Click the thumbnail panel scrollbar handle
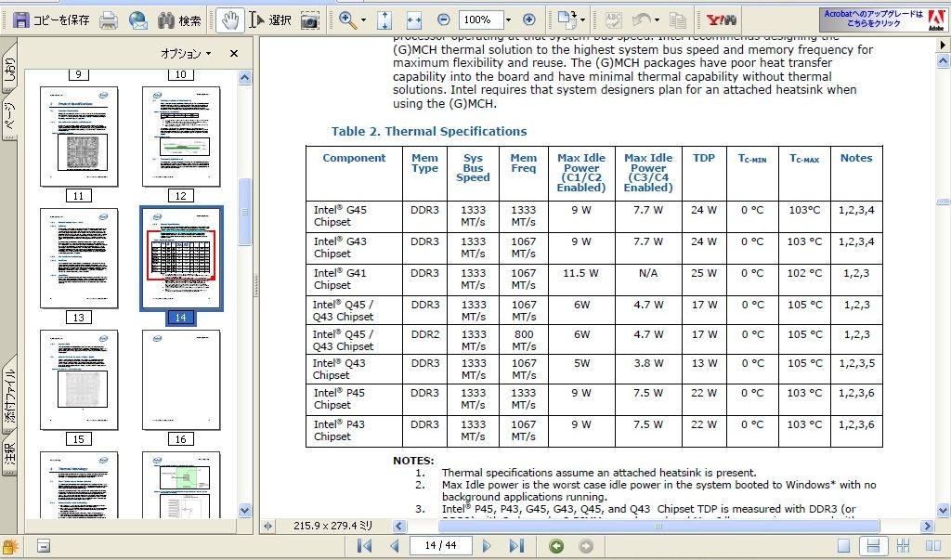The width and height of the screenshot is (951, 560). (x=244, y=212)
